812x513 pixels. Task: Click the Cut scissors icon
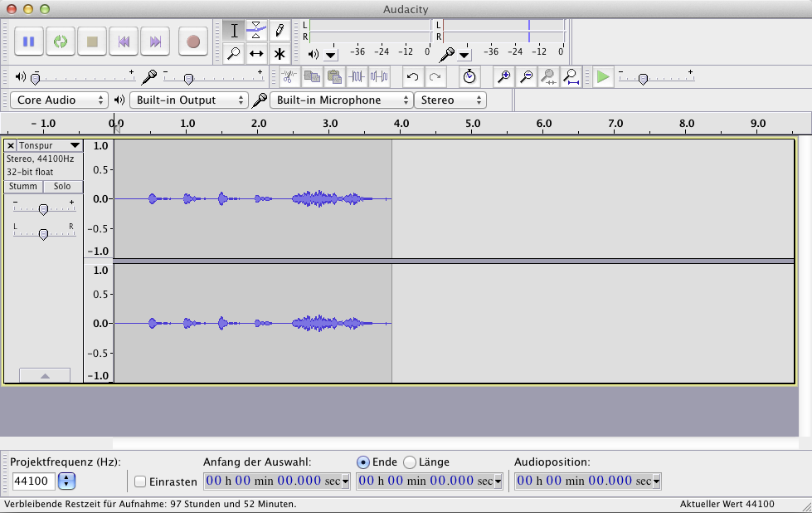point(289,77)
